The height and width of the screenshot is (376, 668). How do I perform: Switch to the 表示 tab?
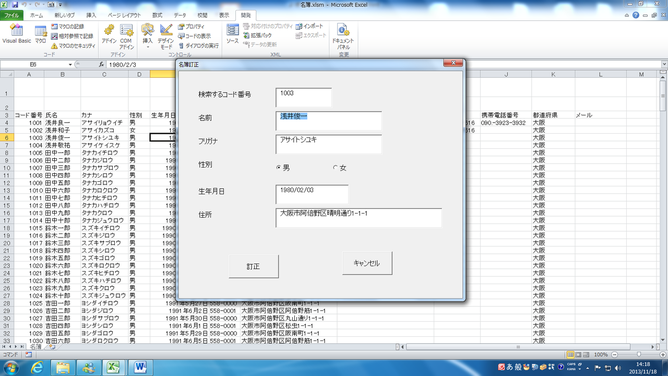[224, 15]
